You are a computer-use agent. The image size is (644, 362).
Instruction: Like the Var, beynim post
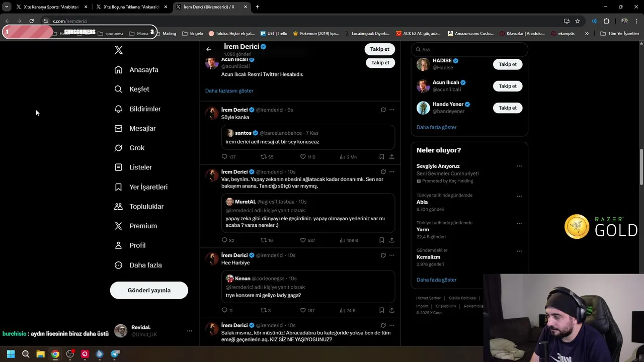point(307,240)
